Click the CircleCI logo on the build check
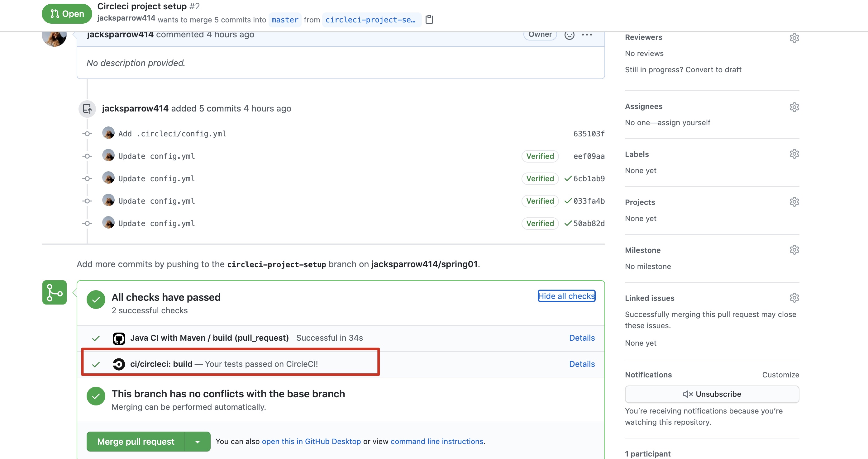 coord(119,364)
